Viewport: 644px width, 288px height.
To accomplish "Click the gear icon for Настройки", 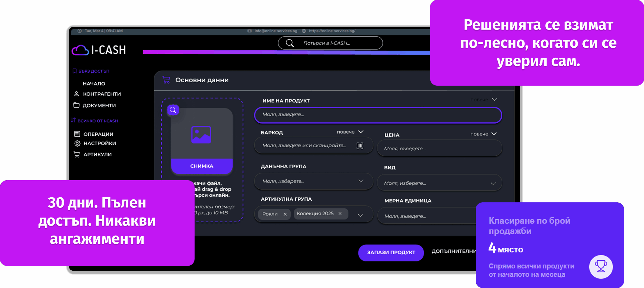I will [x=77, y=143].
